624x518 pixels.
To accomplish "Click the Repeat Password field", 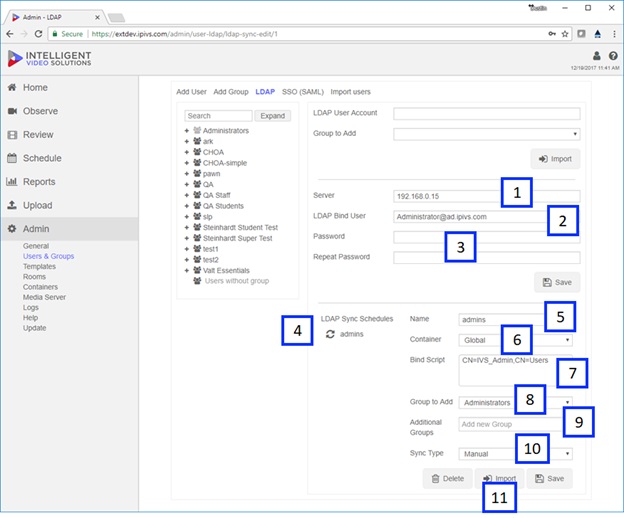I will click(x=487, y=257).
